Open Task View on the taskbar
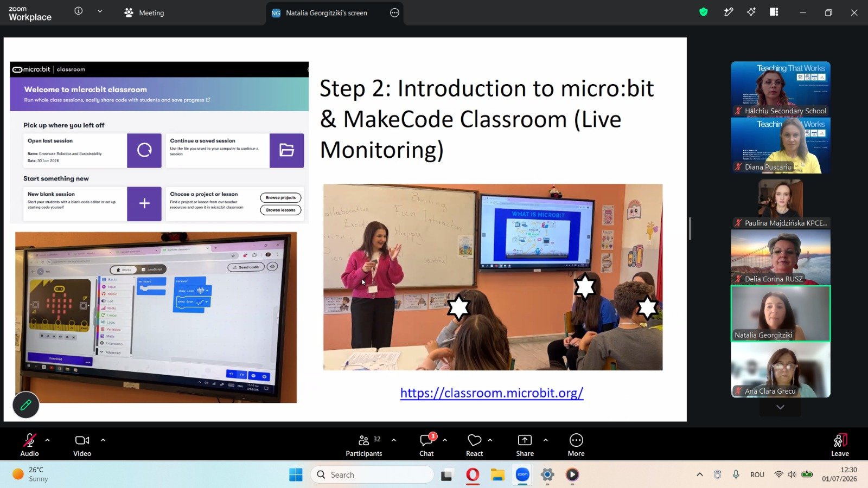Screen dimensions: 868x488 tap(447, 475)
